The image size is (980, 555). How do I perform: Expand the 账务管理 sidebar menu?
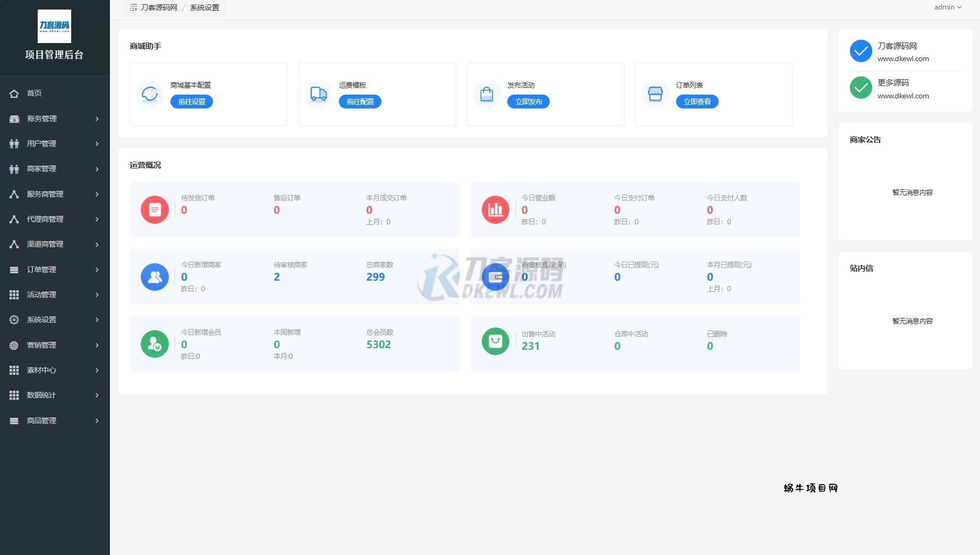[x=54, y=119]
